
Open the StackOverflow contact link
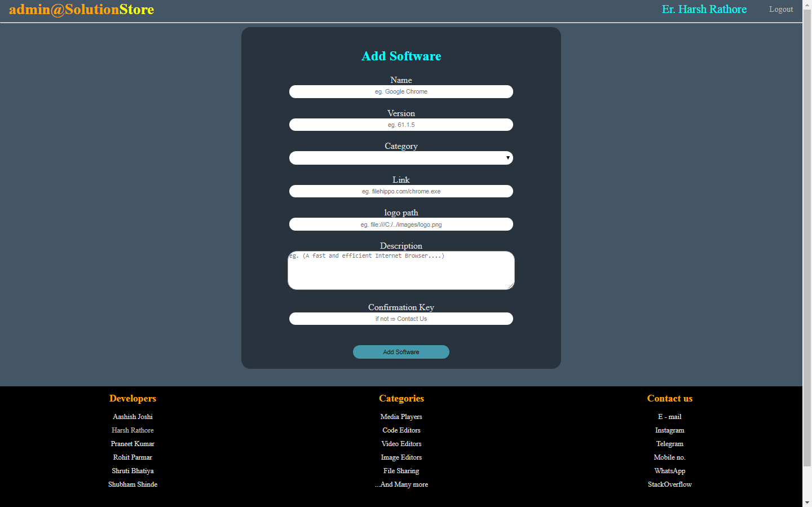(669, 484)
